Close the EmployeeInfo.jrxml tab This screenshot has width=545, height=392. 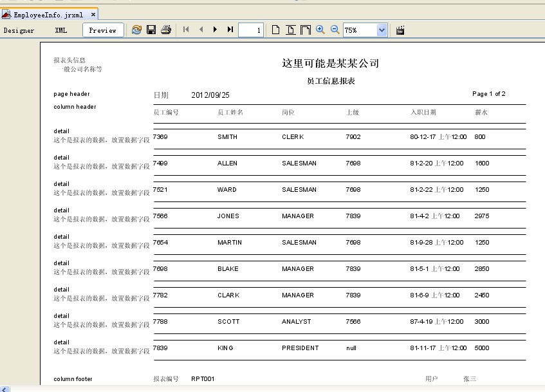point(93,14)
